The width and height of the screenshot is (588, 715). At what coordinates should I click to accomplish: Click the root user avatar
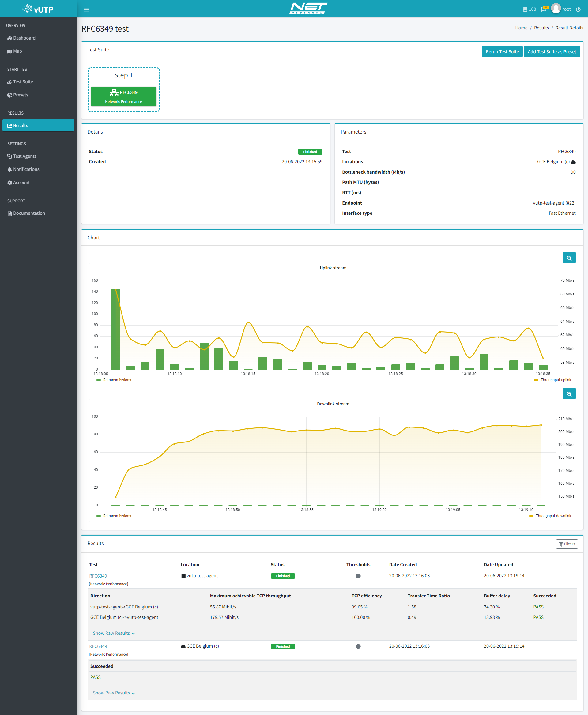(556, 8)
